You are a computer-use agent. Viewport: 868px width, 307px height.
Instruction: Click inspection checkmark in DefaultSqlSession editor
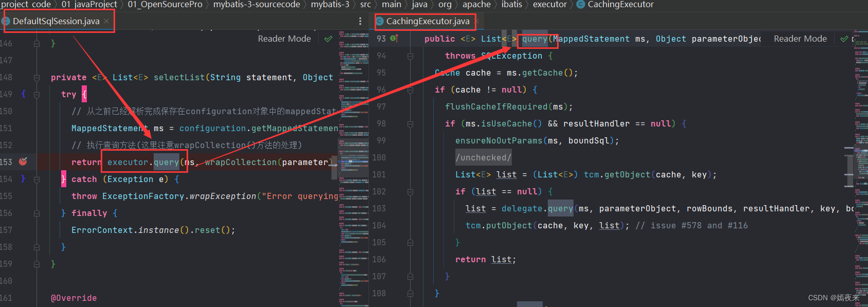328,39
